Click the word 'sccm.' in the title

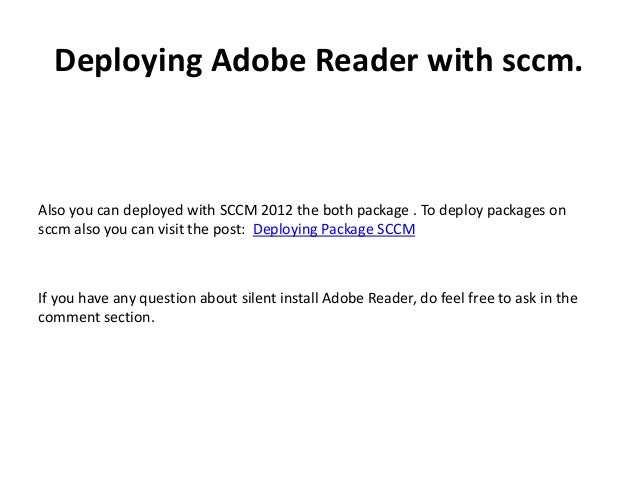[x=542, y=60]
